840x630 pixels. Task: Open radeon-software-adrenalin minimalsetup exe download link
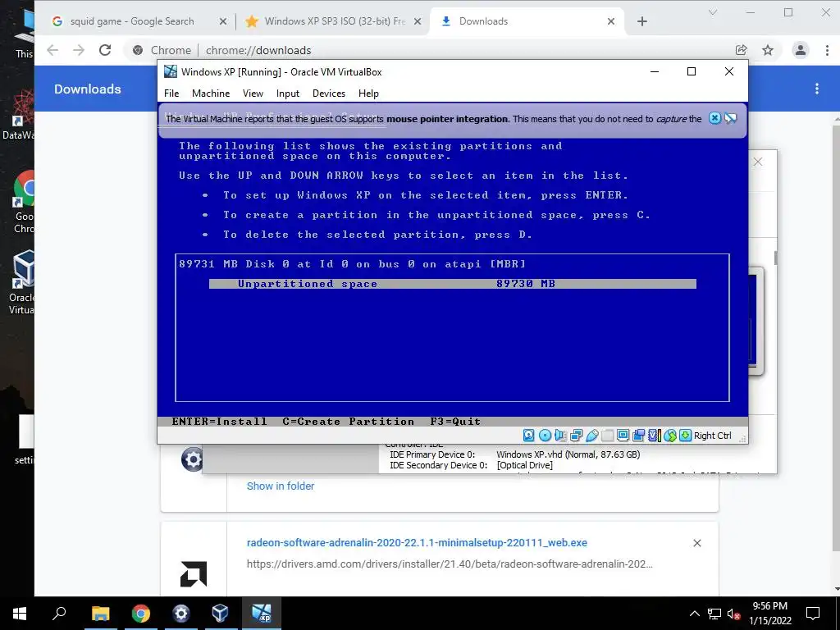(417, 543)
